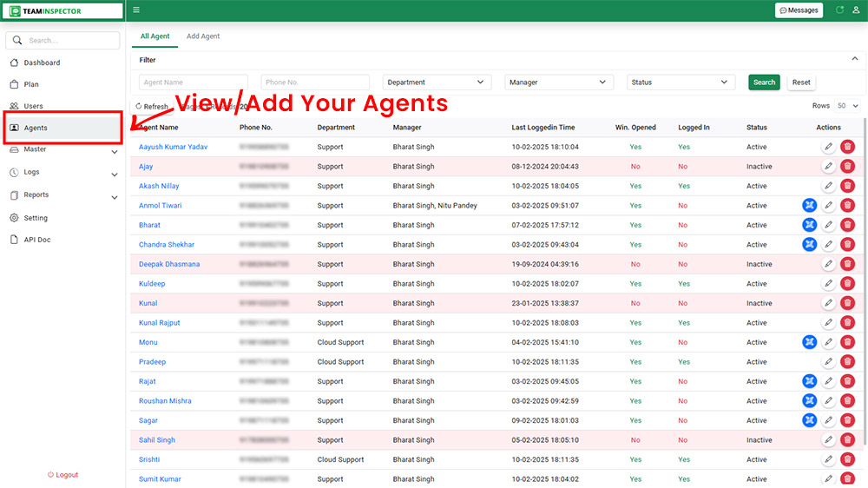868x488 pixels.
Task: Collapse the Filter panel chevron
Action: [x=853, y=59]
